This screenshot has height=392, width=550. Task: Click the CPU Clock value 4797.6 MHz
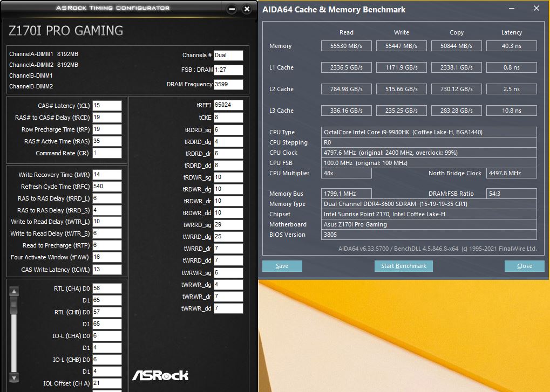429,153
